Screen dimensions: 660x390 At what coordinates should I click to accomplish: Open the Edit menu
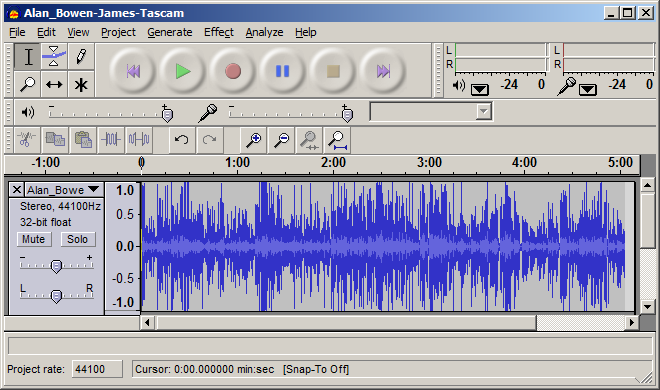point(46,32)
